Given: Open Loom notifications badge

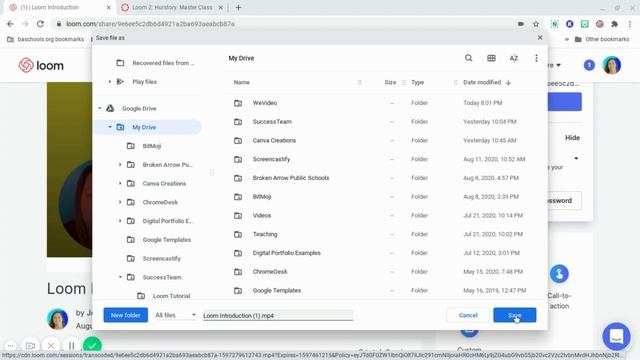Looking at the screenshot, I should click(589, 65).
